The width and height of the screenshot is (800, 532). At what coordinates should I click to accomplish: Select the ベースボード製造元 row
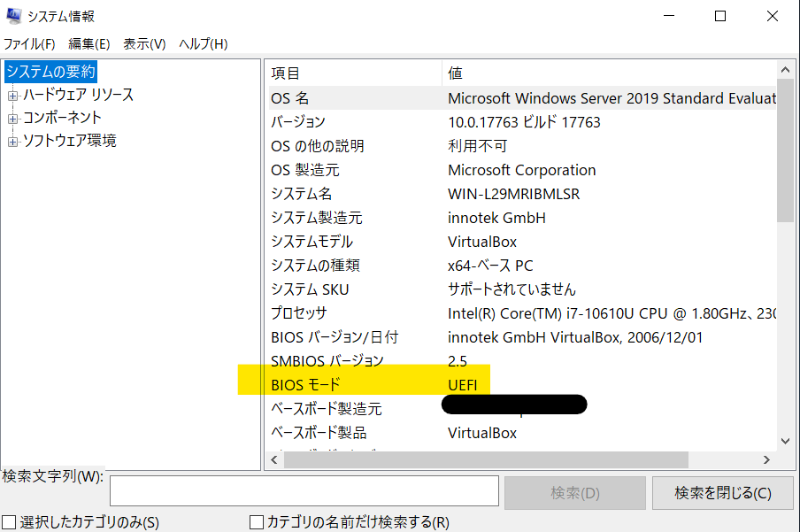coord(522,409)
